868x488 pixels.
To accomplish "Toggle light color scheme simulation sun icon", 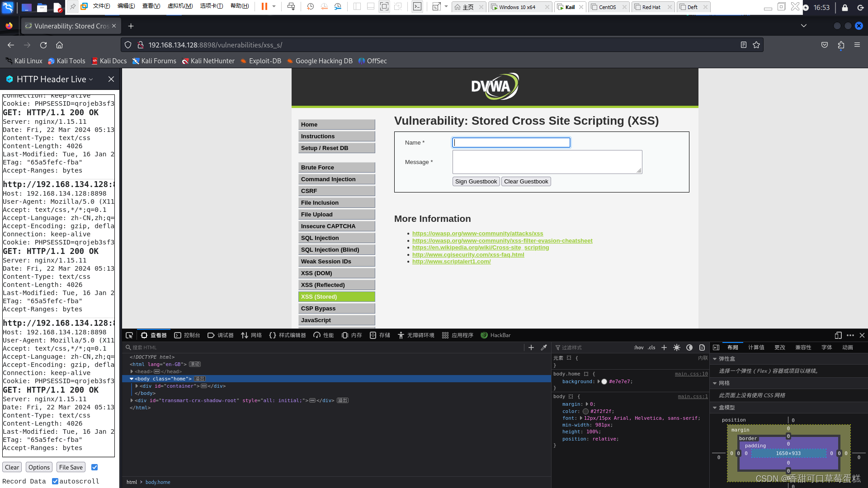I will [677, 347].
